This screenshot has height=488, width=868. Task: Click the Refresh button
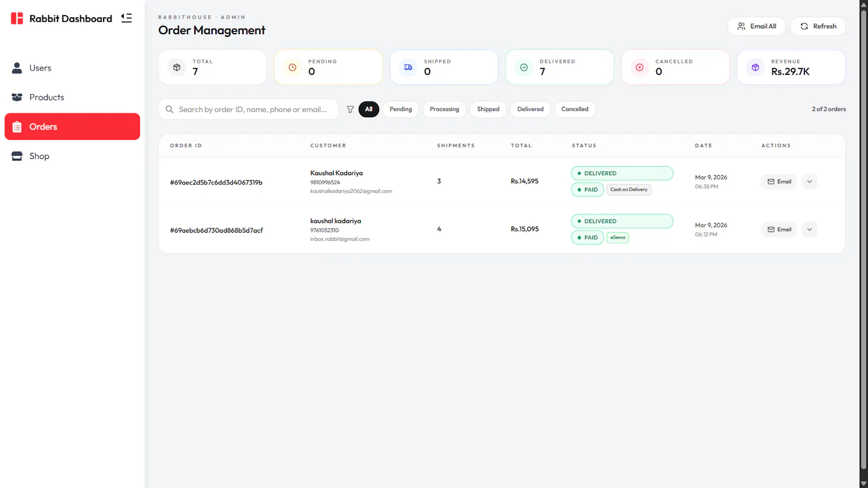pyautogui.click(x=818, y=26)
